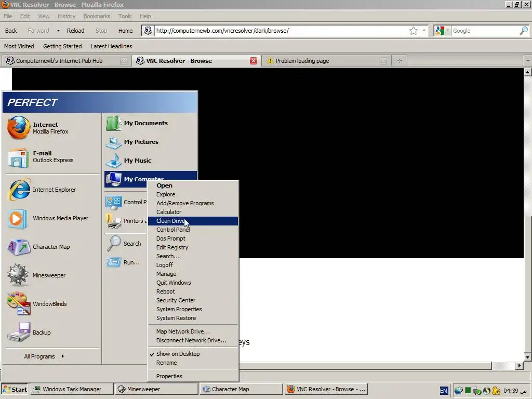Image resolution: width=532 pixels, height=399 pixels.
Task: Open the History menu
Action: tap(66, 16)
